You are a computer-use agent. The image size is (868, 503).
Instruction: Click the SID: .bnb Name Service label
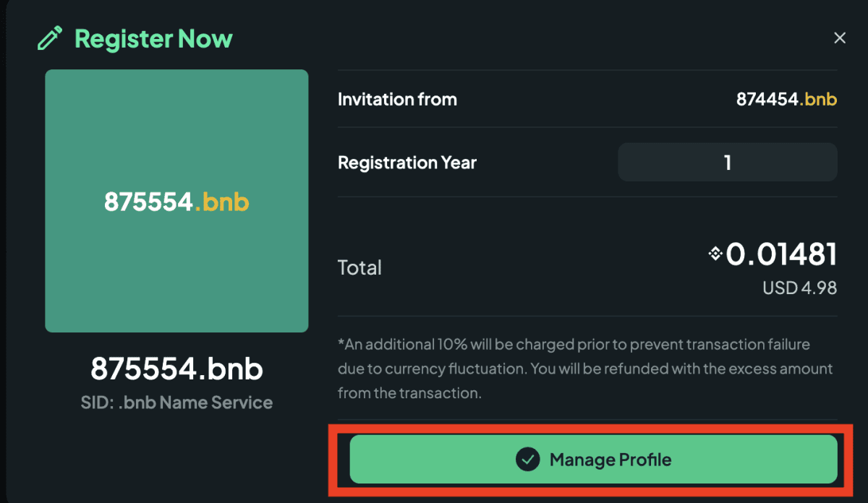(x=176, y=403)
